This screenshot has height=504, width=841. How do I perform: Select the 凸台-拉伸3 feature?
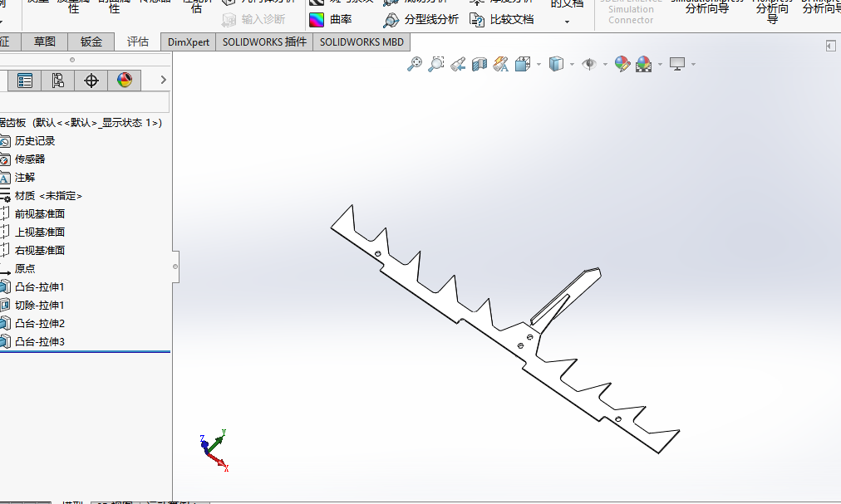point(40,341)
